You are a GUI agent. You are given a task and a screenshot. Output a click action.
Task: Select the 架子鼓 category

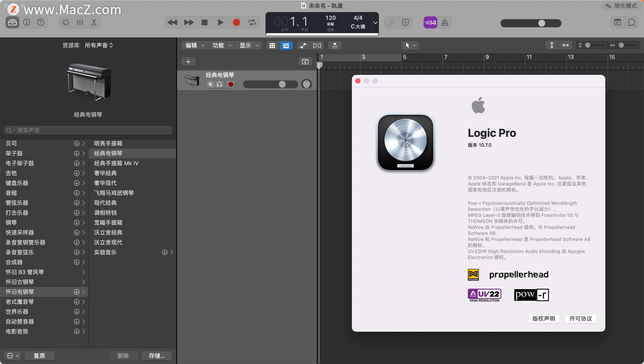pos(44,153)
